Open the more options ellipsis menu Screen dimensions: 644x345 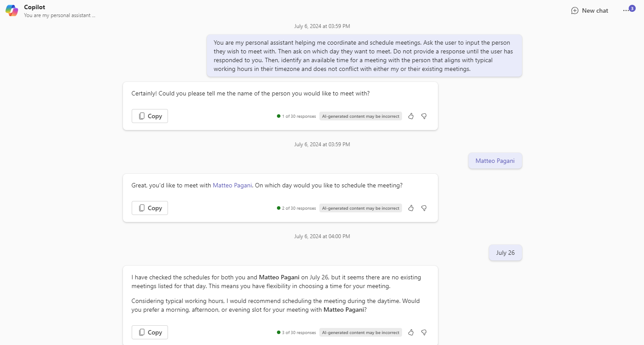(x=626, y=11)
